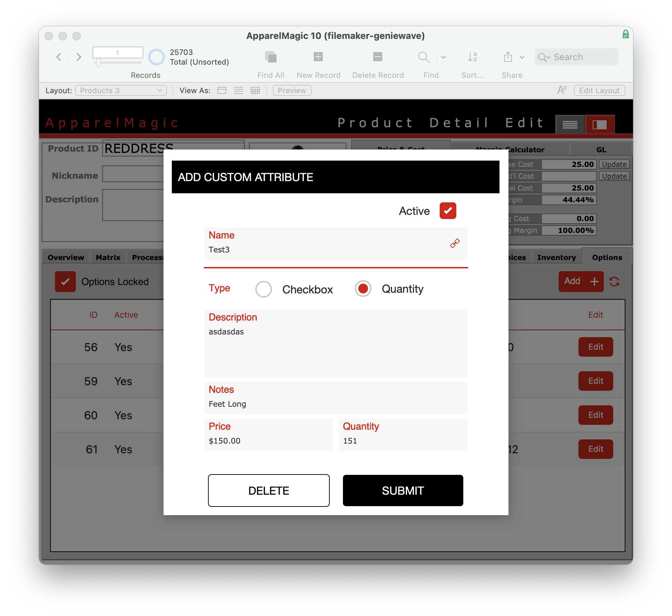Click the link icon in Name field

455,243
